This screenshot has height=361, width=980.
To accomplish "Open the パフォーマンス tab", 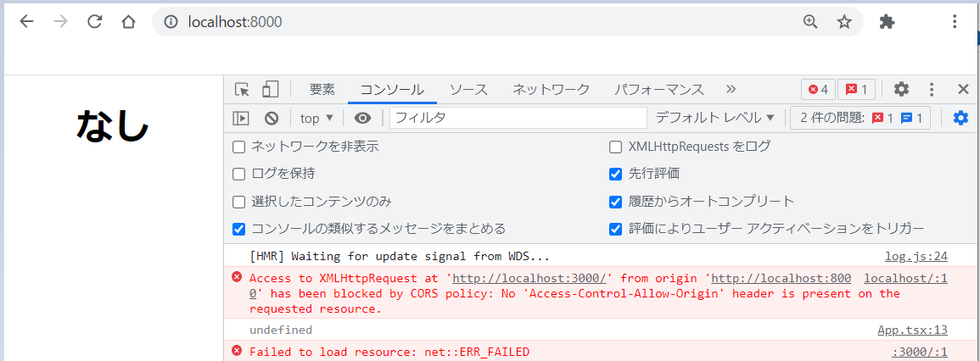I will tap(658, 89).
